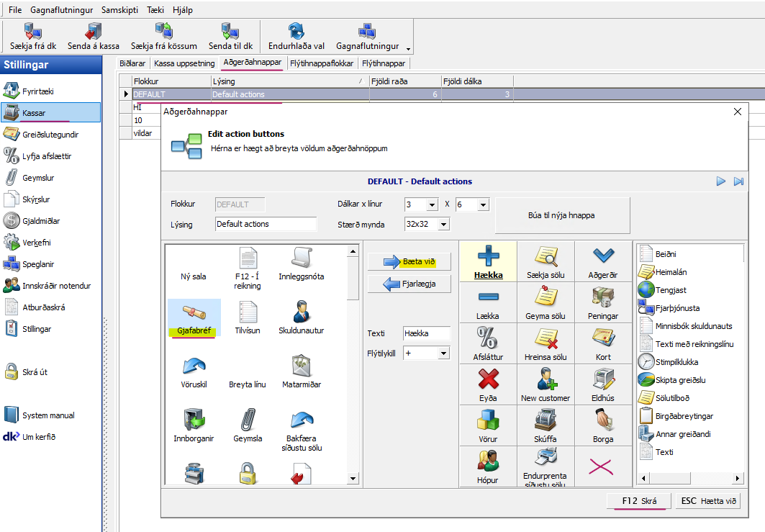Click the Lýsing text field

[x=266, y=224]
